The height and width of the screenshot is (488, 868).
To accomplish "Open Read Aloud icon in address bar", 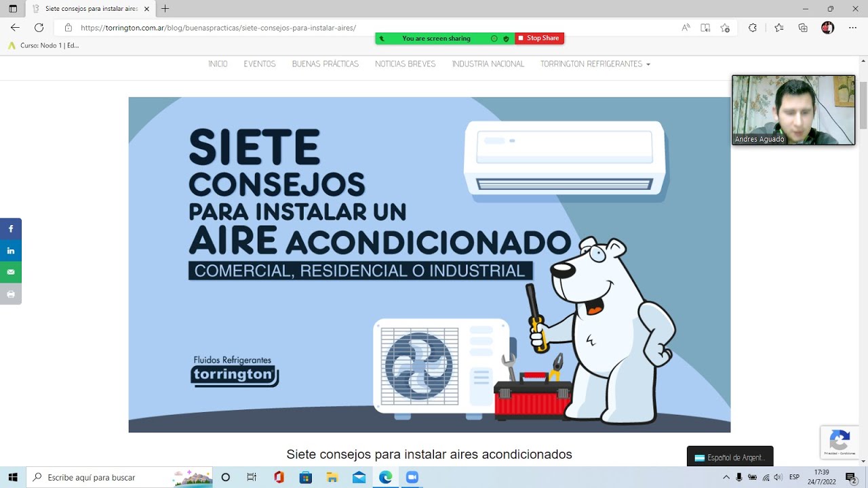I will point(686,28).
